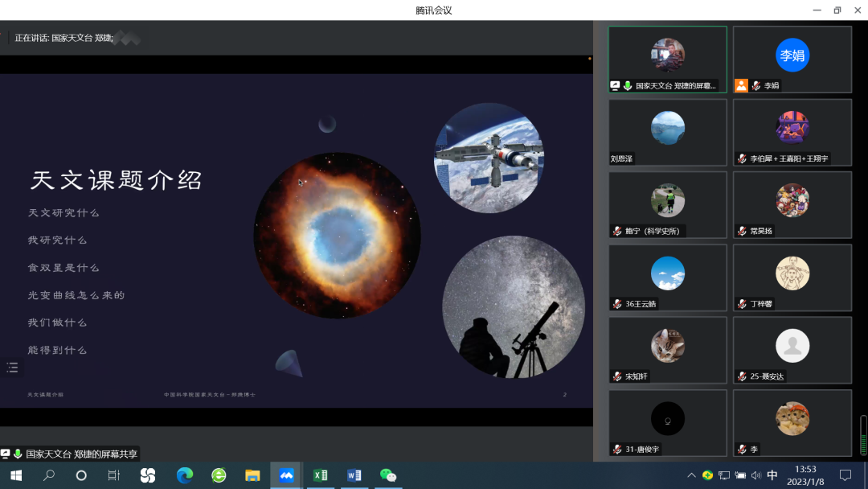Viewport: 868px width, 489px height.
Task: Open the slide outline list icon
Action: pyautogui.click(x=12, y=368)
